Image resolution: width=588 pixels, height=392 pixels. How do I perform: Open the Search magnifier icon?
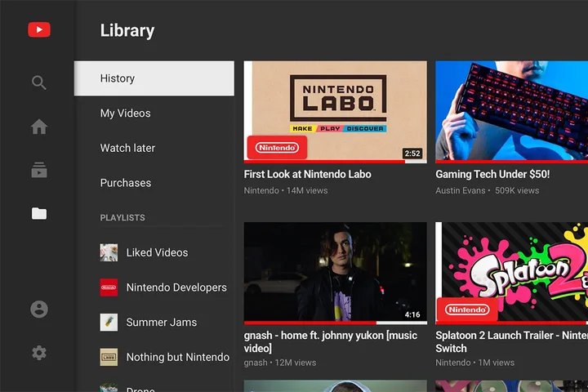click(39, 82)
